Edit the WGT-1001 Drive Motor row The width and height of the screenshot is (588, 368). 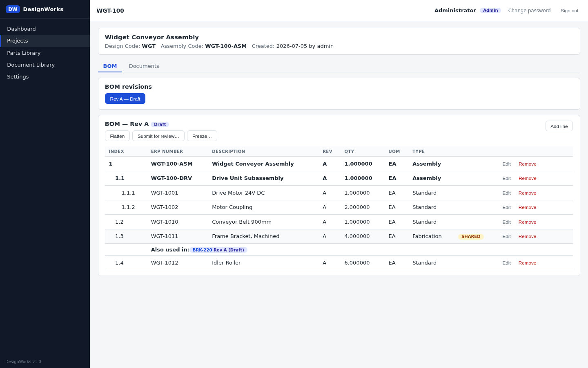(506, 193)
